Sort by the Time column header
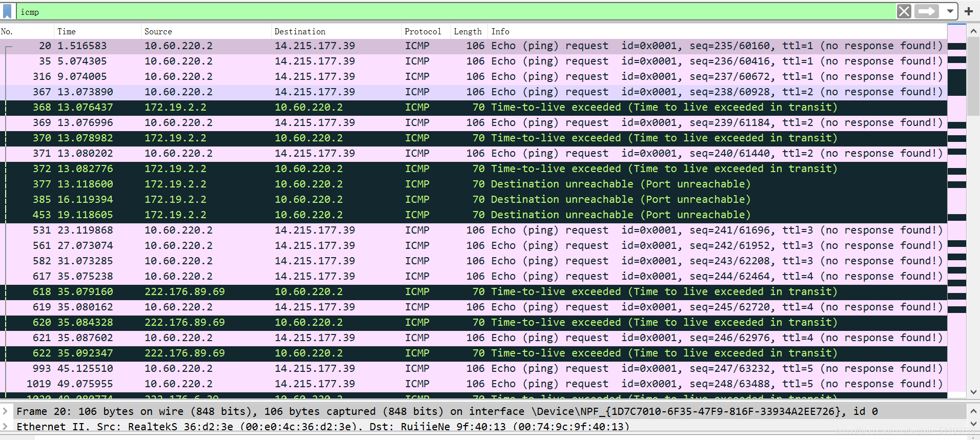 (97, 31)
